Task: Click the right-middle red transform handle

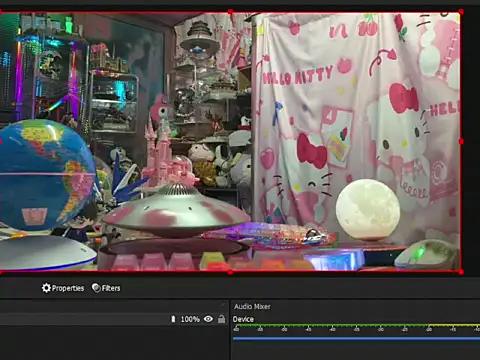Action: pos(461,142)
